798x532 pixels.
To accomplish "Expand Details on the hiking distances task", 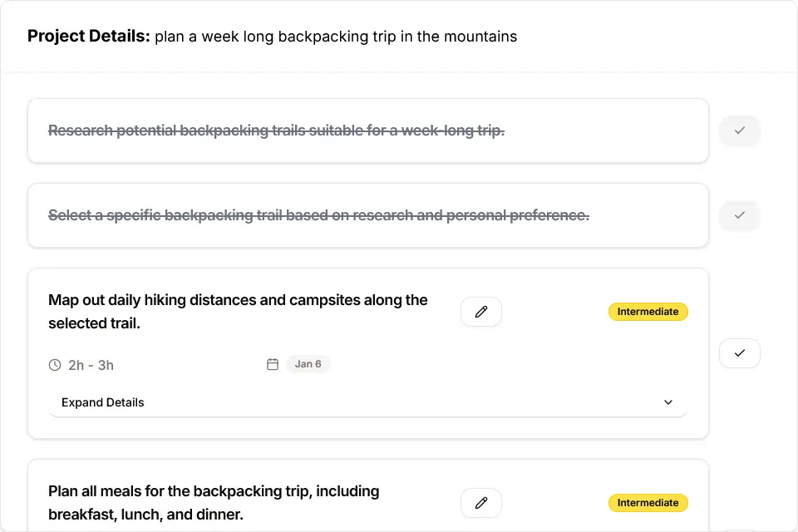I will click(x=368, y=402).
